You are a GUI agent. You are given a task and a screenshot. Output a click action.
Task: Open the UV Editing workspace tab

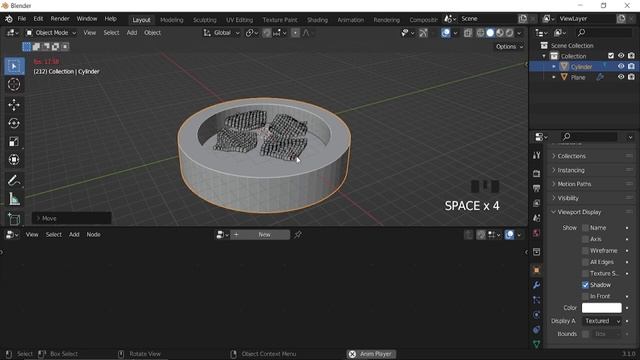click(240, 20)
